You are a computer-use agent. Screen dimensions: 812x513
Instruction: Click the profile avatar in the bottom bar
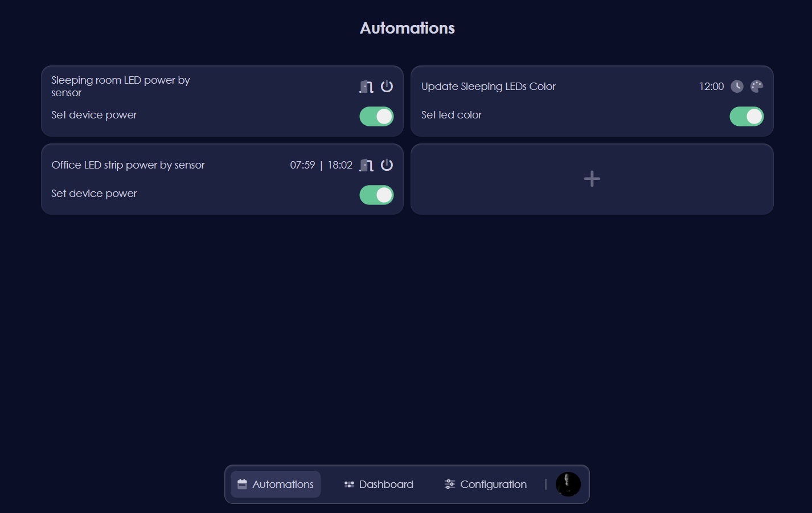tap(568, 484)
